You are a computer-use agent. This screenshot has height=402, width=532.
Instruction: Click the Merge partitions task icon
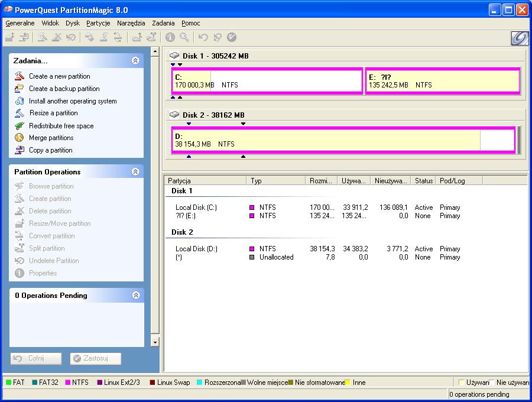point(20,138)
